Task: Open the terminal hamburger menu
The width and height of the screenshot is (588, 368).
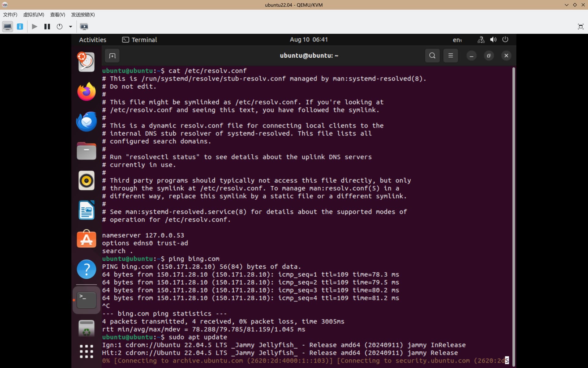Action: (450, 56)
